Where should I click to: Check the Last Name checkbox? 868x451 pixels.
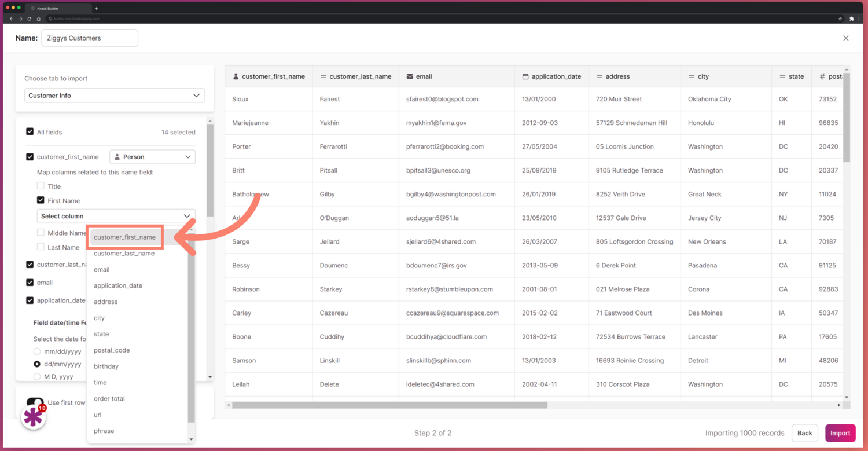(41, 247)
